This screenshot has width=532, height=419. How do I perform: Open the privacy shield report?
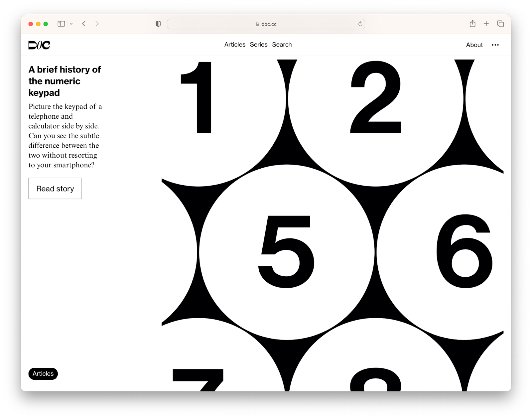click(158, 24)
